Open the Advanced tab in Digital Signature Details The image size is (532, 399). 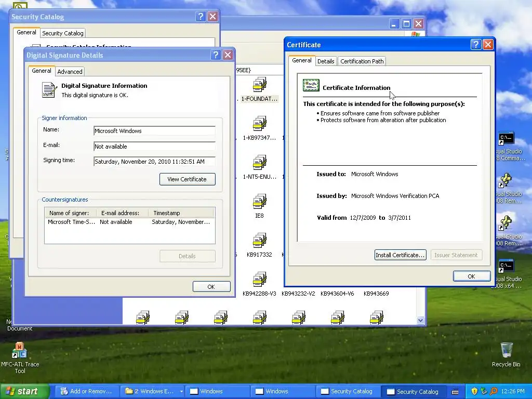70,72
